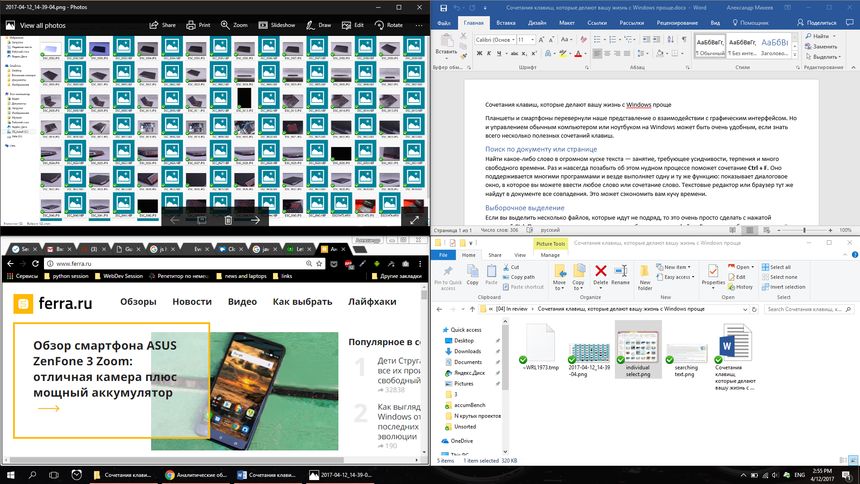Reload the ferra.ru page in Chrome

coord(36,264)
